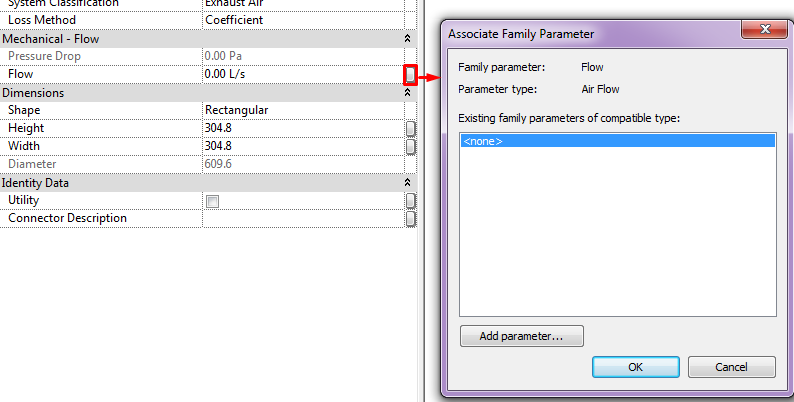Image resolution: width=794 pixels, height=402 pixels.
Task: Select <none> in compatible parameters list
Action: [x=618, y=141]
